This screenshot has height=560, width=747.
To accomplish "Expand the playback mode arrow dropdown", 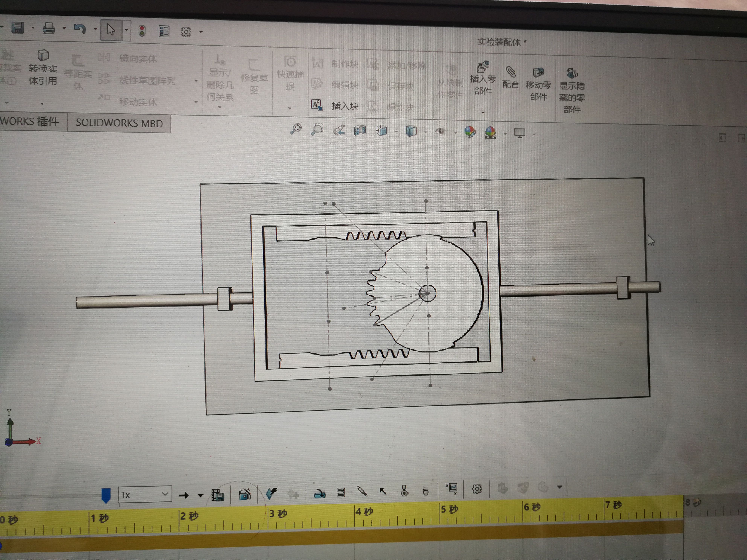I will [201, 495].
